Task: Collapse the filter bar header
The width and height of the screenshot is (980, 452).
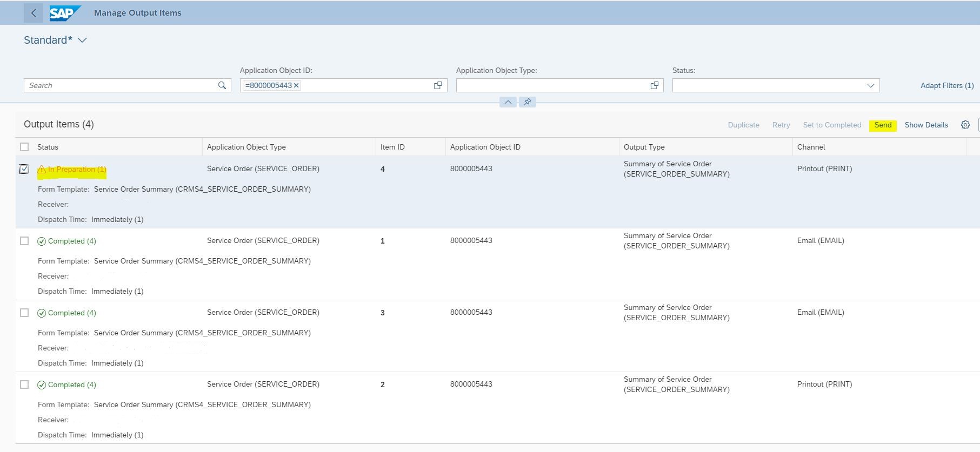Action: (508, 102)
